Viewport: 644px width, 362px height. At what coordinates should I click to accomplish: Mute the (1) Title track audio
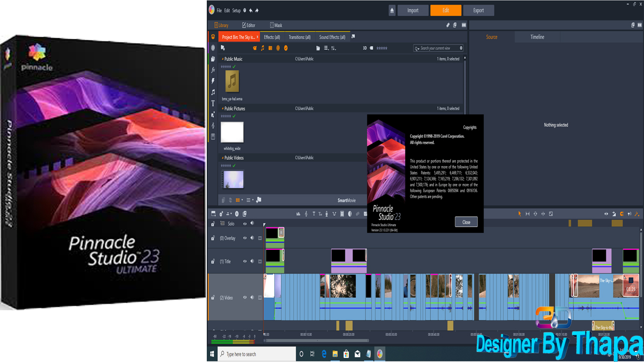(x=253, y=261)
